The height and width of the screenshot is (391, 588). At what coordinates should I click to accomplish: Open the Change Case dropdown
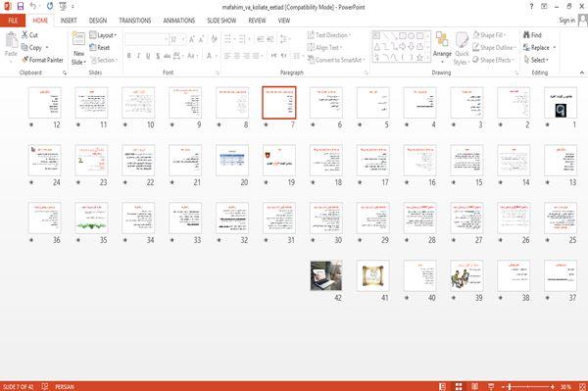pyautogui.click(x=192, y=56)
